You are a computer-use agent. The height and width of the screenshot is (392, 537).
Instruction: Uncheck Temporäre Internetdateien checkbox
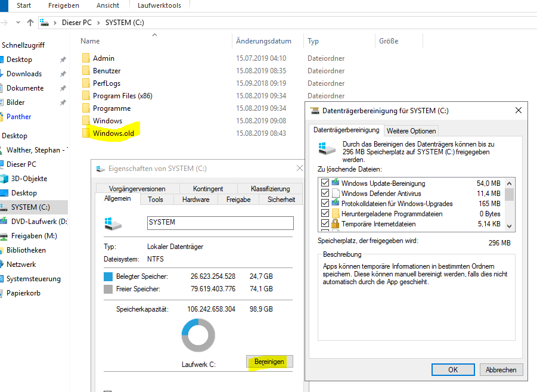click(325, 224)
